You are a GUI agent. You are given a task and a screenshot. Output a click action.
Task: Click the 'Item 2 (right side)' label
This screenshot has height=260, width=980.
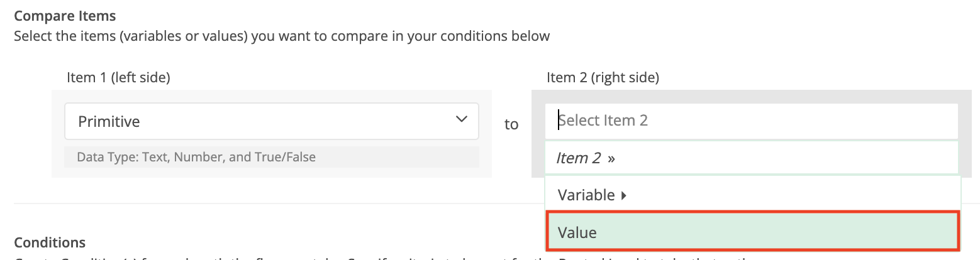click(x=603, y=78)
